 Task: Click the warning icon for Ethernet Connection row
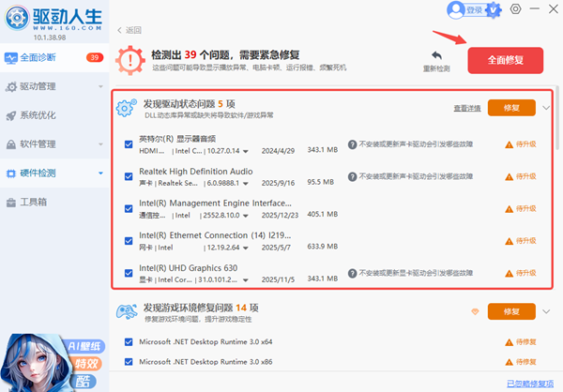(510, 240)
